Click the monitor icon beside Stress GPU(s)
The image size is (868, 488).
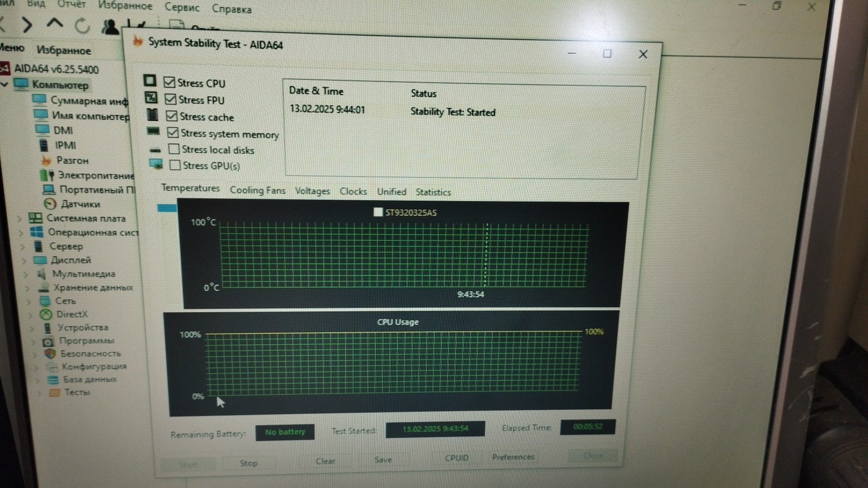tap(156, 164)
